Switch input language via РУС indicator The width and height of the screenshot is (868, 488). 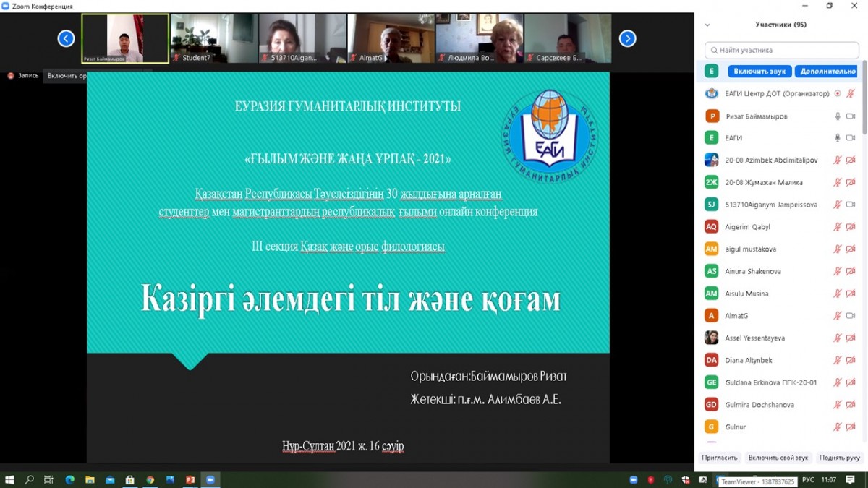[808, 480]
